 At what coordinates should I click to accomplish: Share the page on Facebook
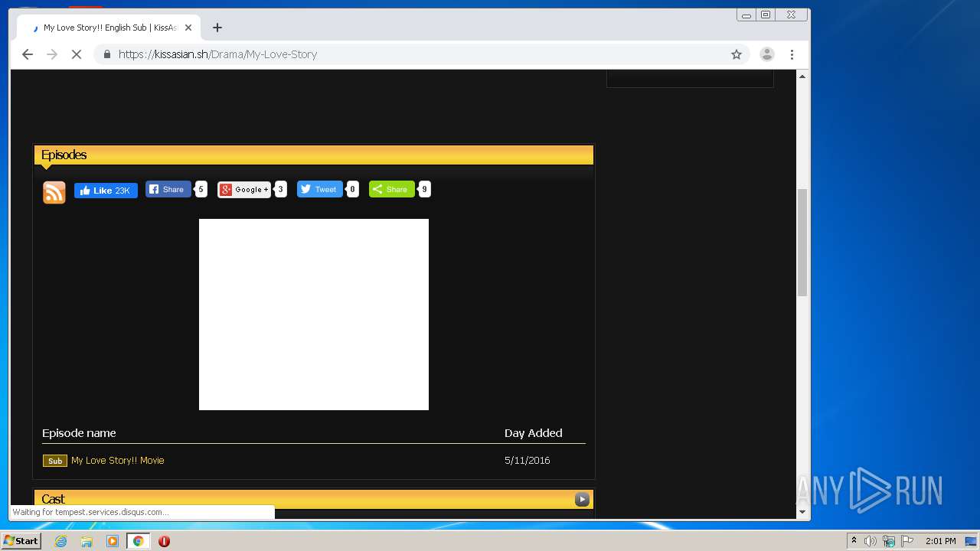tap(168, 189)
